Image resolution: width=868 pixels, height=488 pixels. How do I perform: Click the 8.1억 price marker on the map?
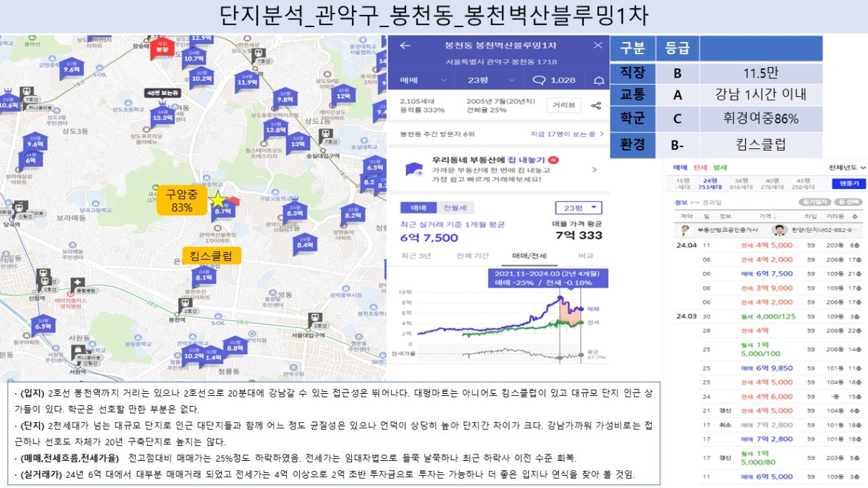[204, 275]
